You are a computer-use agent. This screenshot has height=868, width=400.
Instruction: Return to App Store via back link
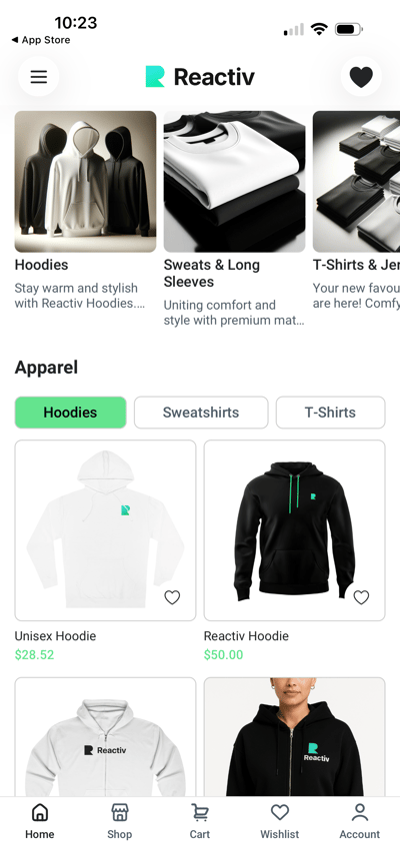[41, 40]
